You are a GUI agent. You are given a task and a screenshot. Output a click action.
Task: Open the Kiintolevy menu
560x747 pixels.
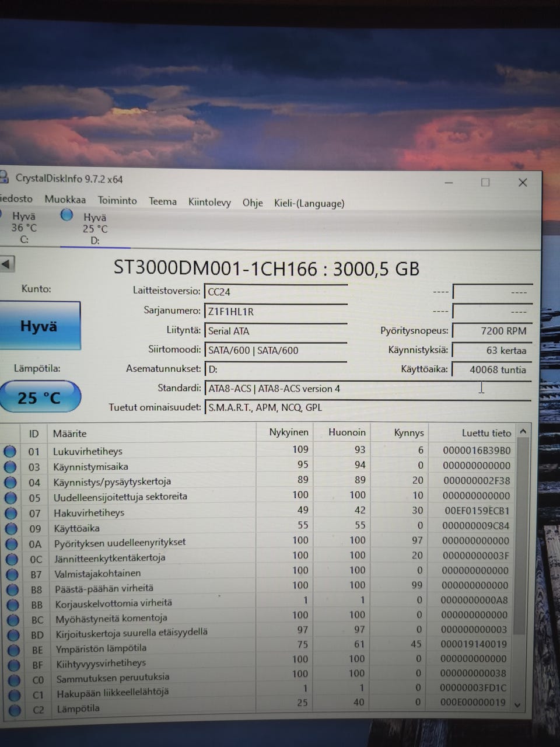[x=209, y=203]
